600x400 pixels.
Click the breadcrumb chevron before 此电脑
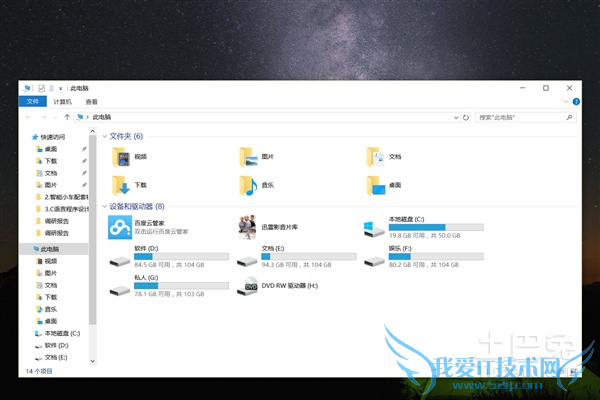87,117
